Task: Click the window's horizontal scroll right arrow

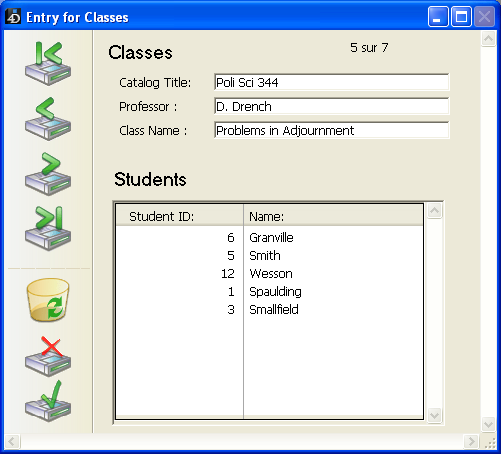Action: [471, 441]
